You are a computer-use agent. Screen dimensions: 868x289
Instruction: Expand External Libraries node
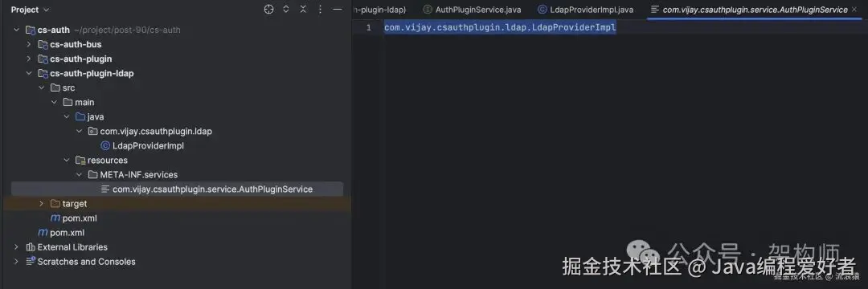[16, 247]
